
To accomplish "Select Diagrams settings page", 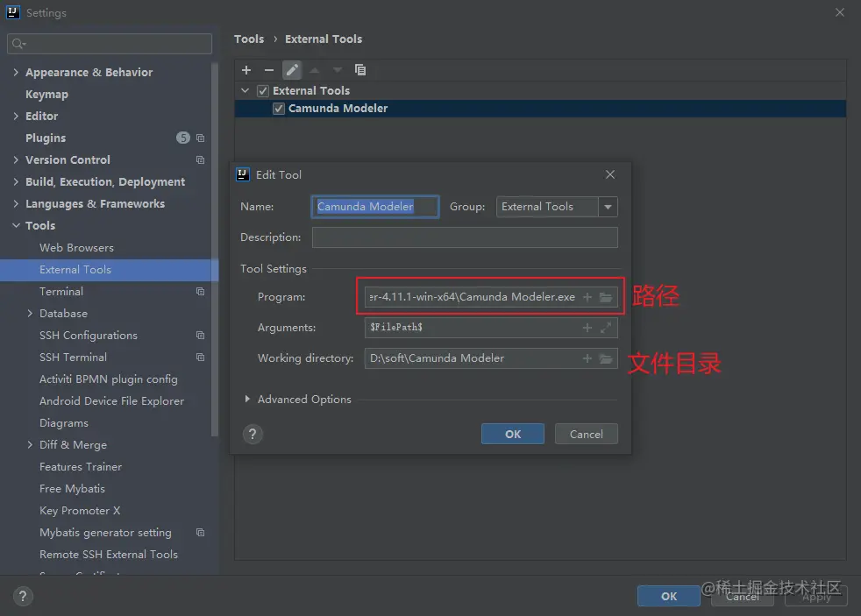I will point(64,423).
